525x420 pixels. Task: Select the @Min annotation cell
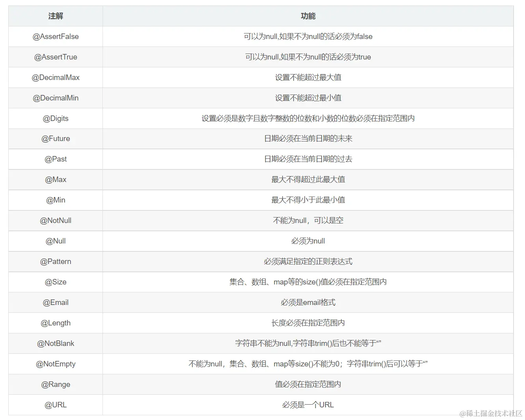tap(56, 200)
